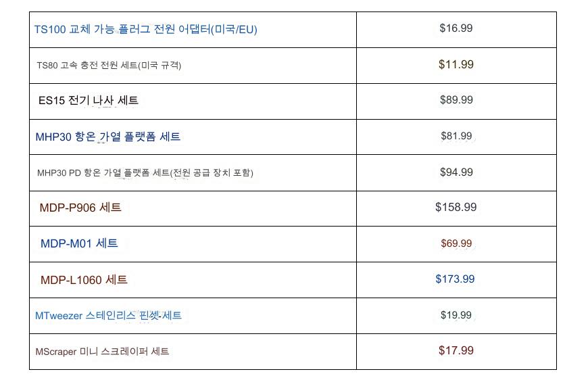The height and width of the screenshot is (378, 588).
Task: Select the $19.99 MTweezer price
Action: (456, 315)
